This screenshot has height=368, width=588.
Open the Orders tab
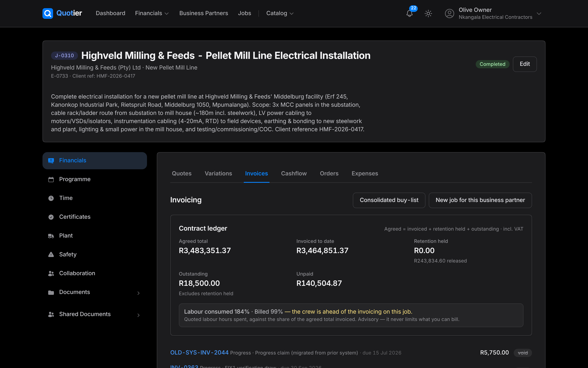click(329, 174)
